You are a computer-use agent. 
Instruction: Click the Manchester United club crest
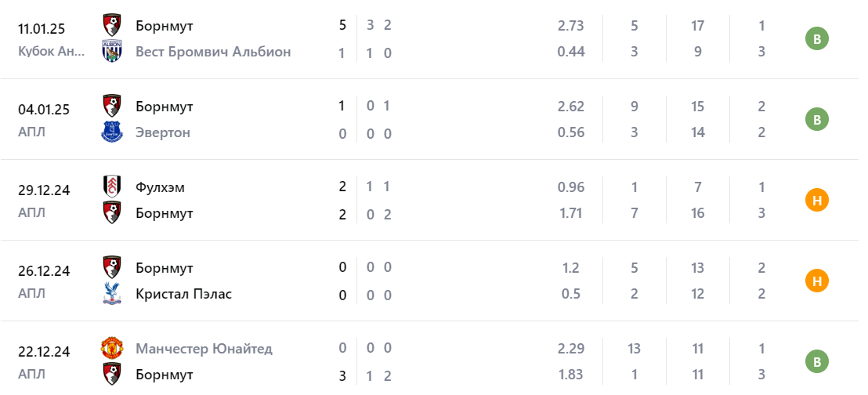click(x=112, y=348)
